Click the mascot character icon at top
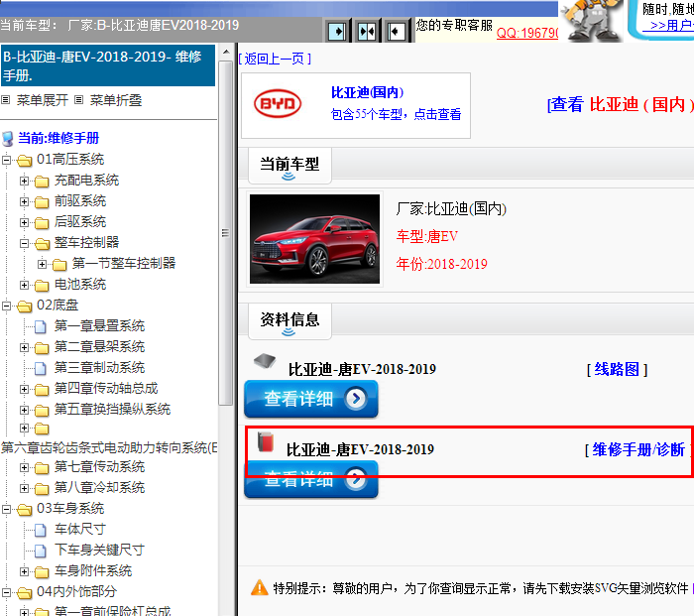This screenshot has width=694, height=616. coord(591,21)
